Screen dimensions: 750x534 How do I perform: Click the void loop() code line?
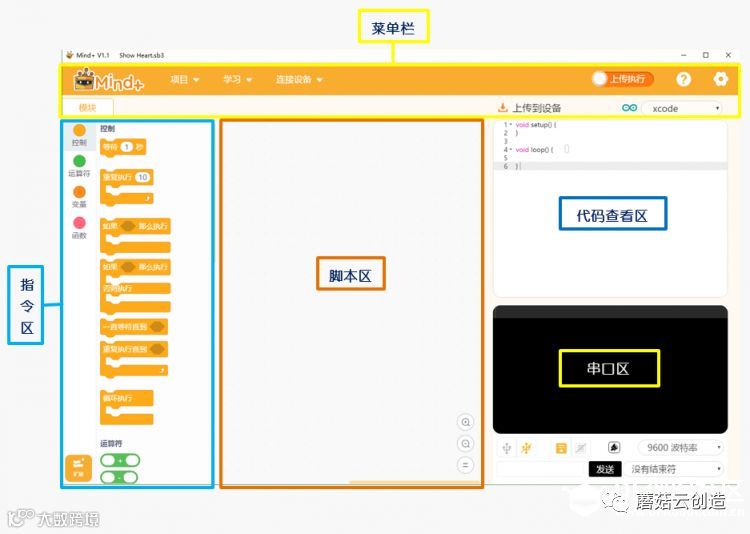(x=534, y=149)
